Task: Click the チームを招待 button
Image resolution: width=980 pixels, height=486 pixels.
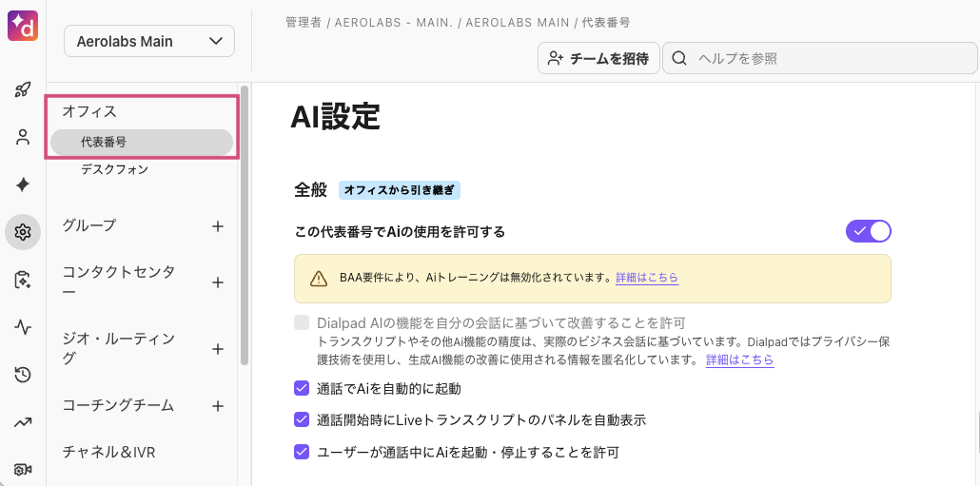Action: tap(598, 59)
